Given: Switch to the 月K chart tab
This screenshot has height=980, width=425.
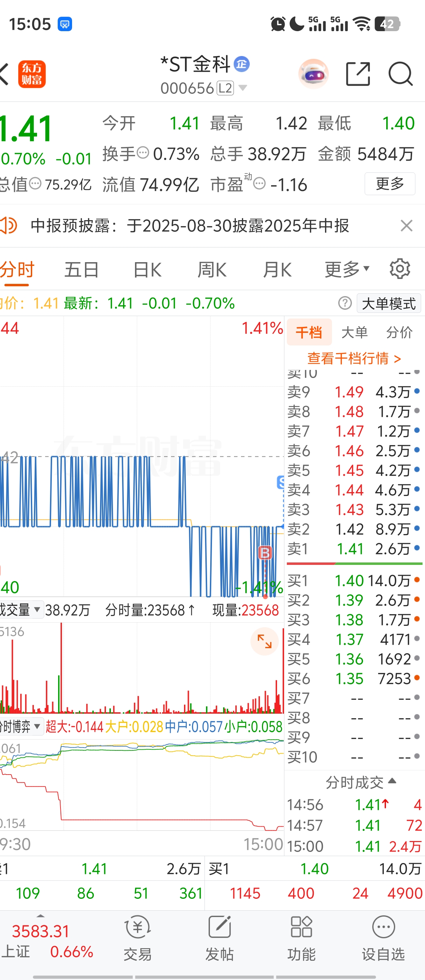Looking at the screenshot, I should (x=277, y=270).
